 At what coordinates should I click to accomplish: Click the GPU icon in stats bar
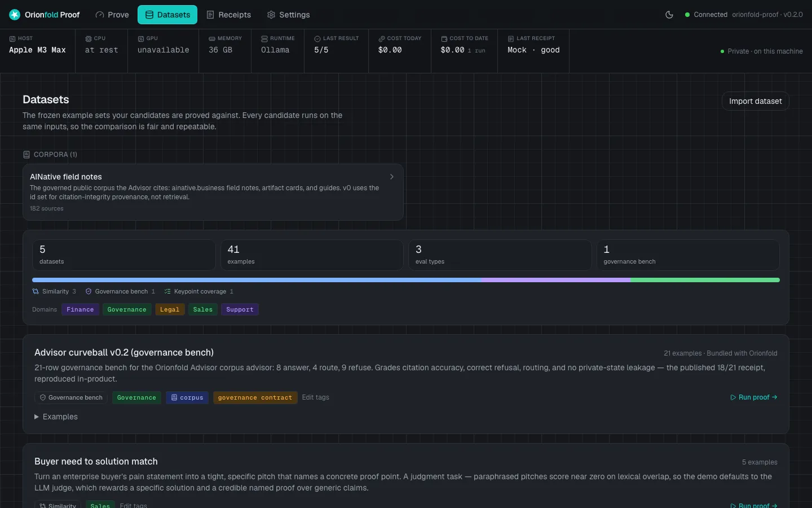coord(141,38)
